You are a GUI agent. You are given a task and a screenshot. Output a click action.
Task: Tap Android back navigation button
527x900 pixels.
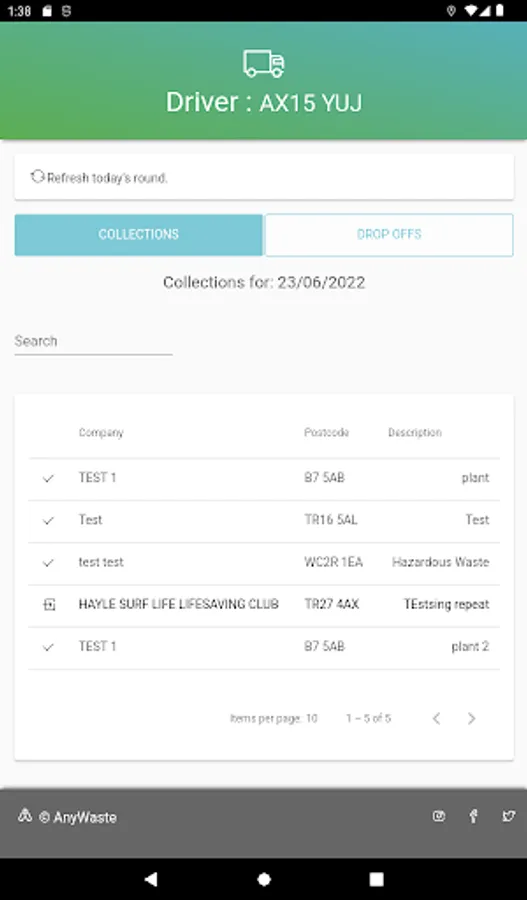pos(151,879)
